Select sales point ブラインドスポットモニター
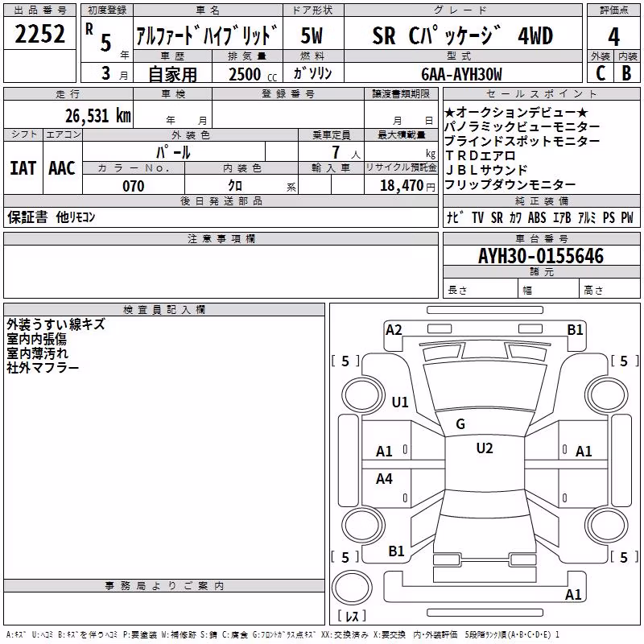Viewport: 644px width, 644px height. pos(522,142)
